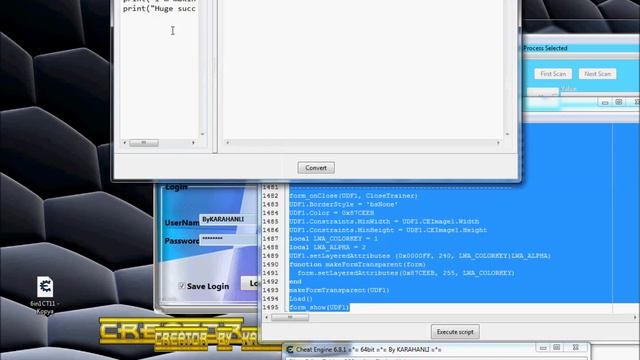Click the partially visible Login button
Image resolution: width=640 pixels, height=360 pixels.
[x=250, y=283]
